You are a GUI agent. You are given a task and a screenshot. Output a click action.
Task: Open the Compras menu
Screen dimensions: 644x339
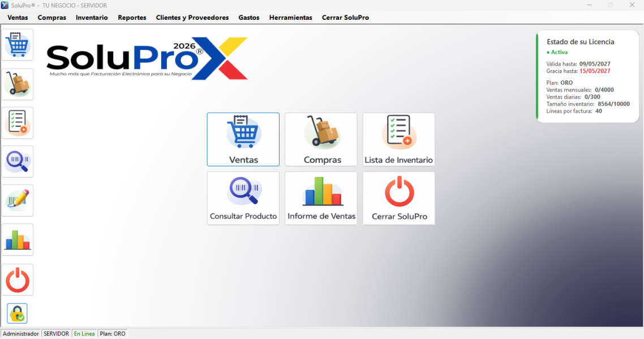pyautogui.click(x=51, y=18)
